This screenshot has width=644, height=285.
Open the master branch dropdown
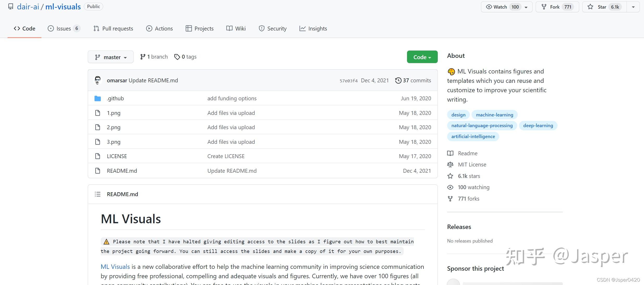click(111, 57)
